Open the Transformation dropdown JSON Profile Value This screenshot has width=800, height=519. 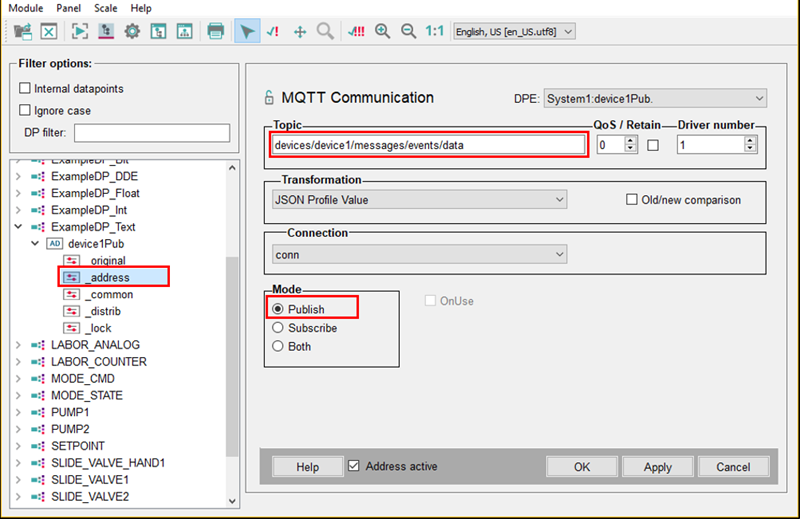(x=419, y=200)
